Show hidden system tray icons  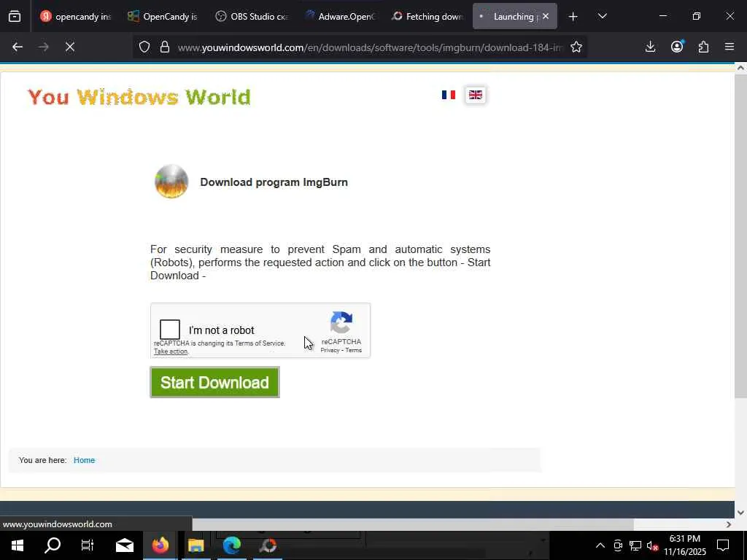coord(600,545)
